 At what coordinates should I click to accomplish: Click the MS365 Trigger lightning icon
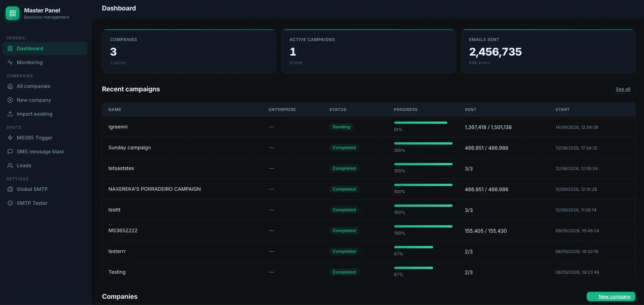point(10,138)
